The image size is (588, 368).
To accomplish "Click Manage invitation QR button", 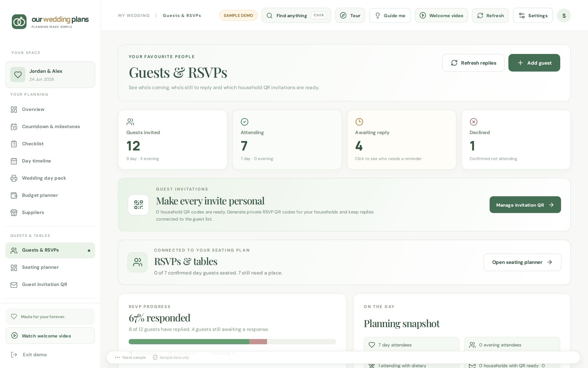I will click(x=525, y=205).
